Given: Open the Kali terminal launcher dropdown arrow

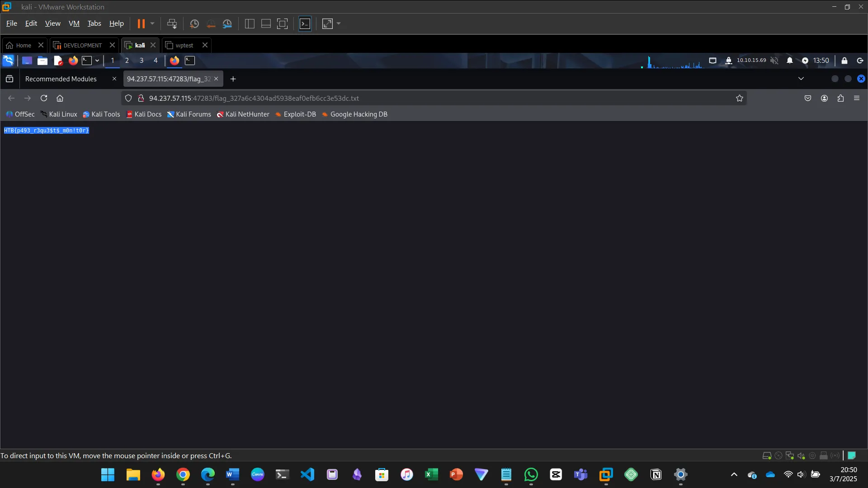Looking at the screenshot, I should 97,61.
